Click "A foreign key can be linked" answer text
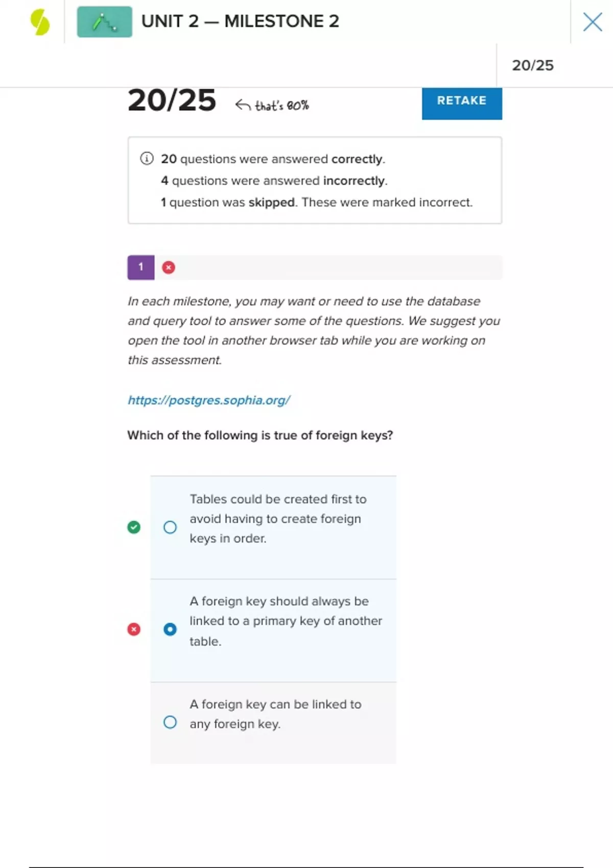613x868 pixels. tap(275, 714)
